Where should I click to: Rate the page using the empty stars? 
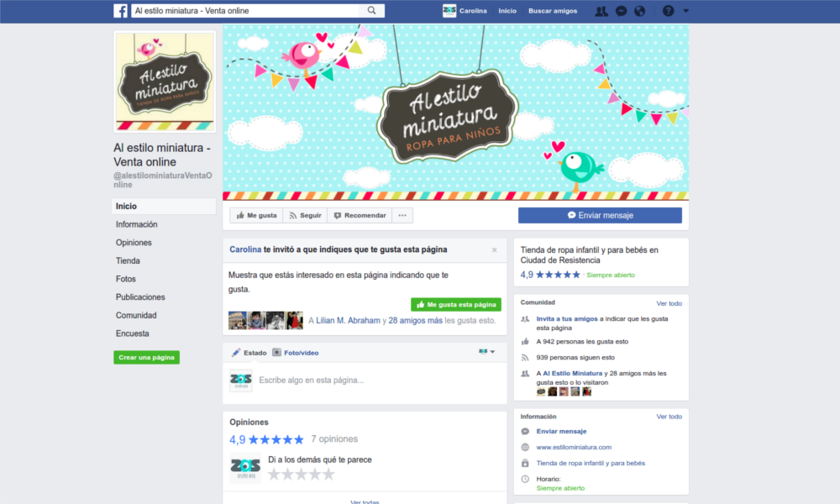(301, 475)
